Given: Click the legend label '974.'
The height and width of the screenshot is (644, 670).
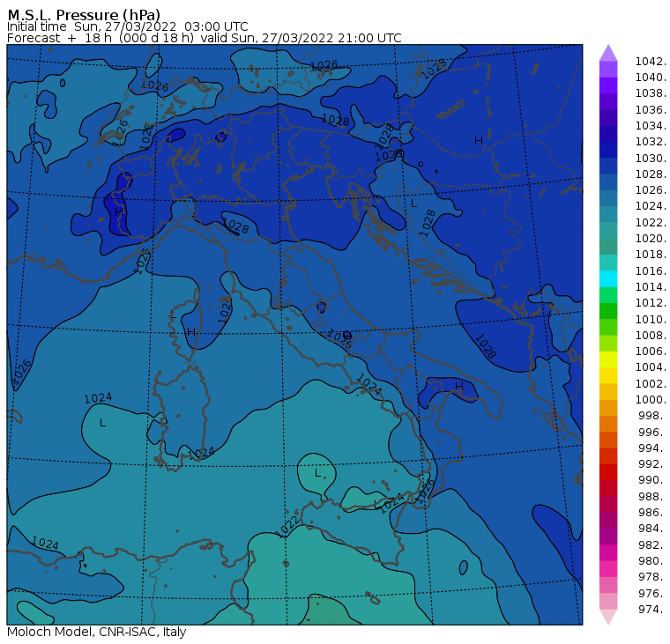Looking at the screenshot, I should pyautogui.click(x=652, y=610).
